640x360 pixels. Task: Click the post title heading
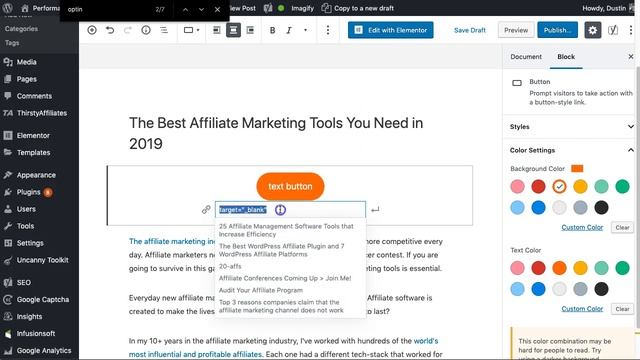point(276,133)
